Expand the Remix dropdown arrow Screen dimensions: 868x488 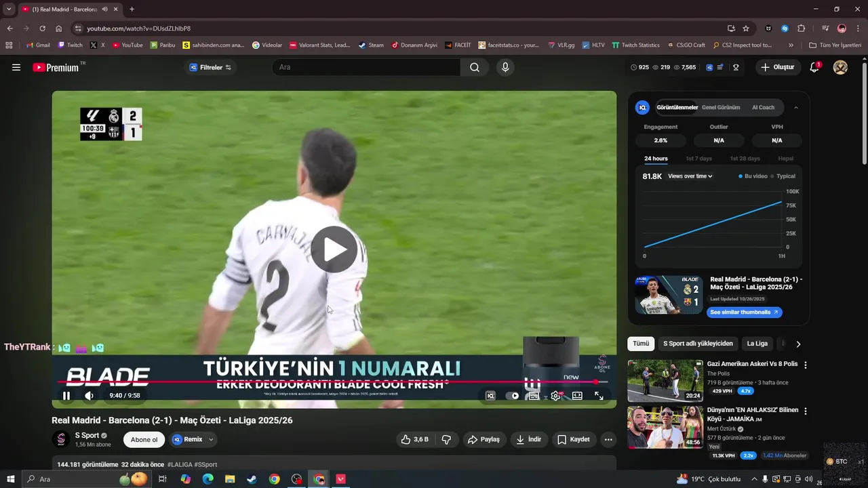coord(211,439)
